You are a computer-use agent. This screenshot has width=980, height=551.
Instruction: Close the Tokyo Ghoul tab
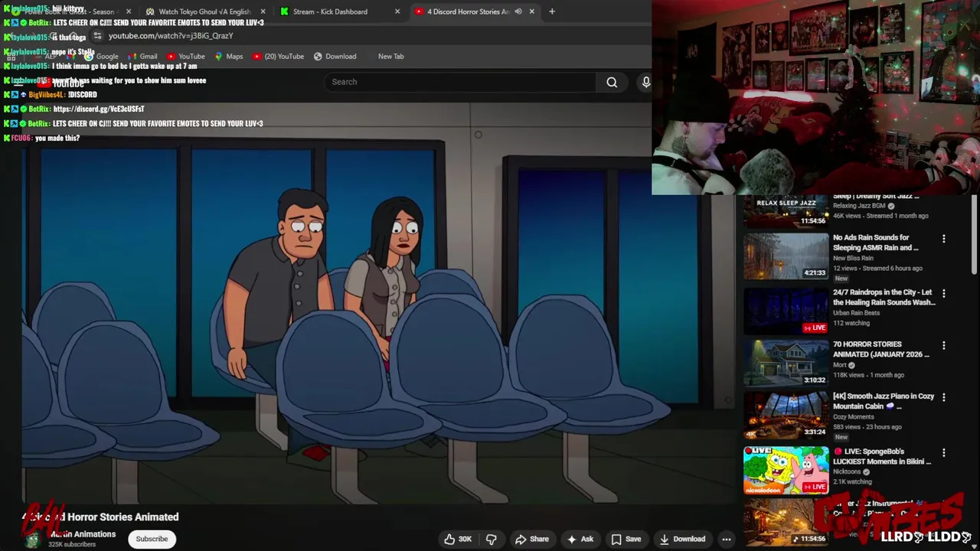263,11
